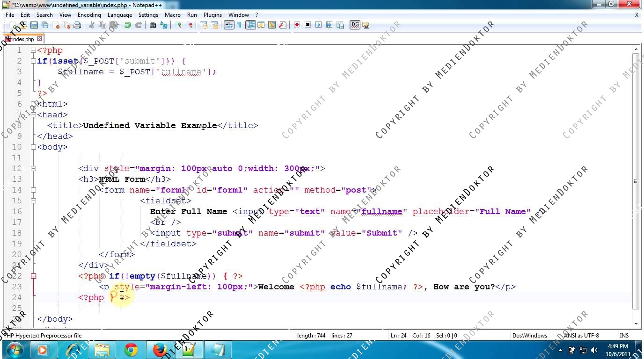Screen dimensions: 644x359
Task: Collapse the body tag fold on line 10
Action: (33, 147)
